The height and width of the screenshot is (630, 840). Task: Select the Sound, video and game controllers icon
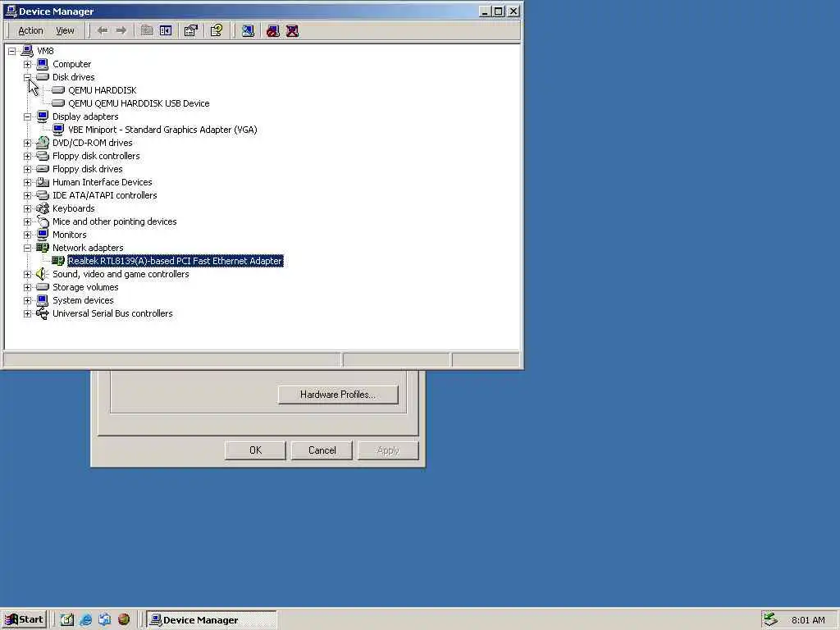pyautogui.click(x=43, y=274)
